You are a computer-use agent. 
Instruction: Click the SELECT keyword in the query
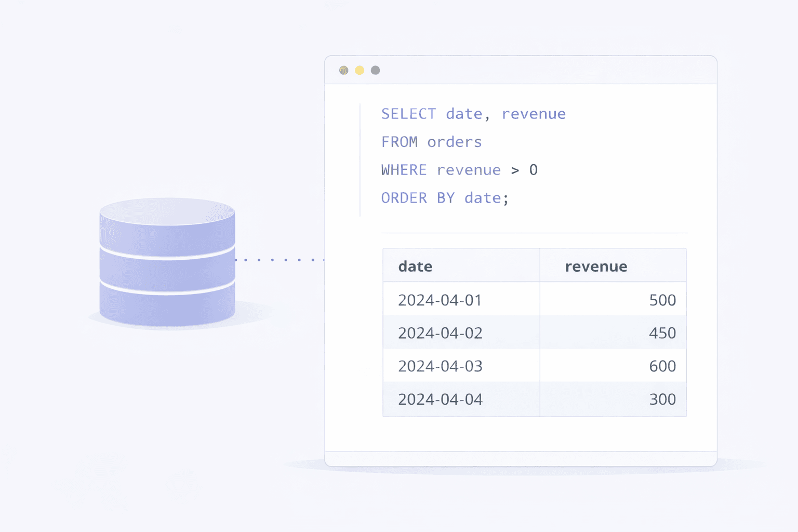click(x=408, y=114)
